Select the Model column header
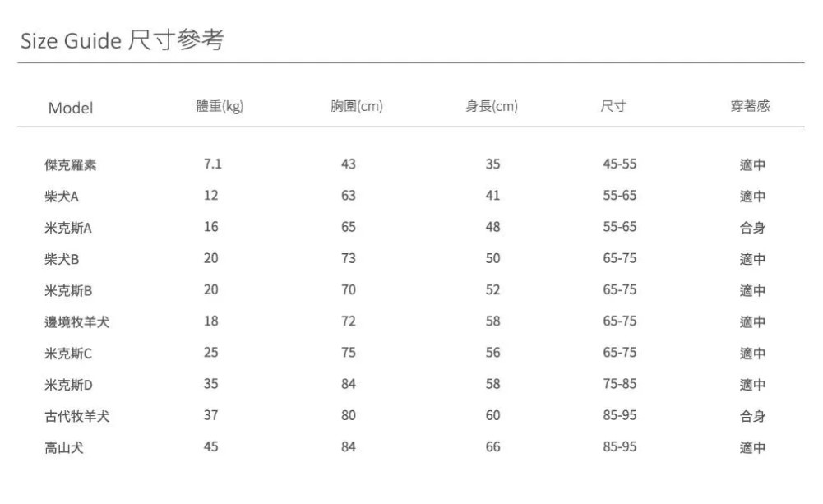 pyautogui.click(x=70, y=108)
